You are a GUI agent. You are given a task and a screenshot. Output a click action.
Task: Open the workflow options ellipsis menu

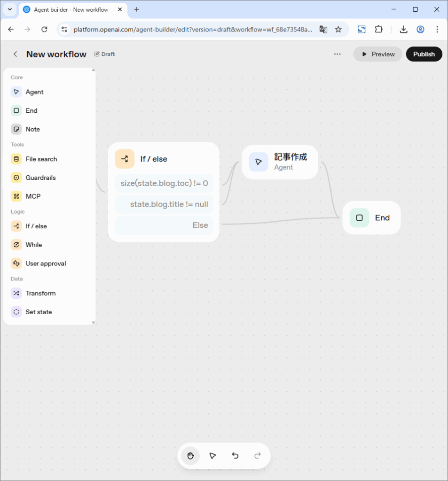337,54
